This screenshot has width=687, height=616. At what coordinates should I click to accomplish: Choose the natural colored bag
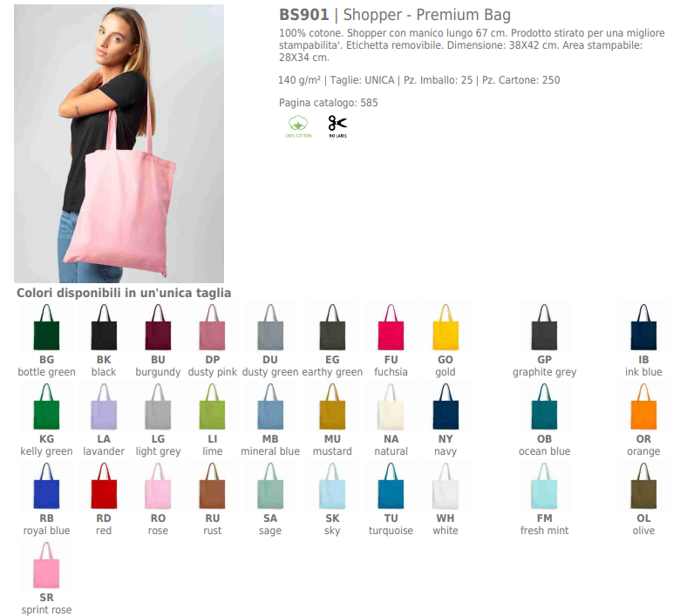tap(391, 406)
